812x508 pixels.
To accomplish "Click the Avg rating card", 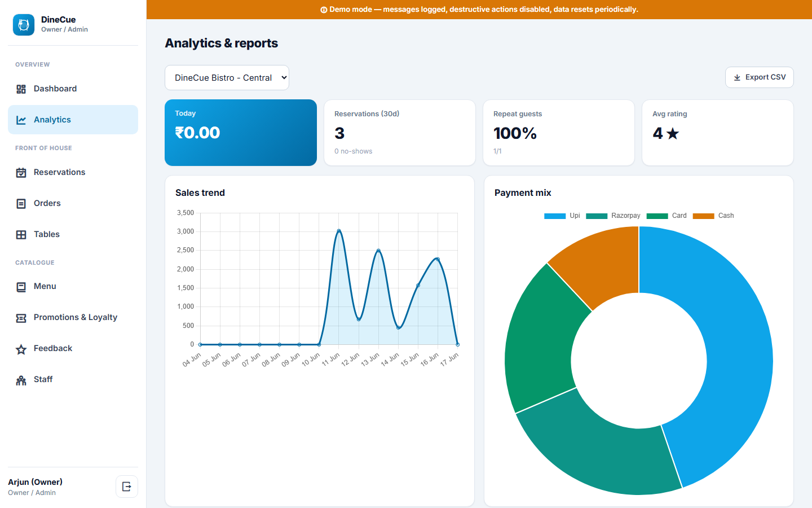I will [718, 133].
